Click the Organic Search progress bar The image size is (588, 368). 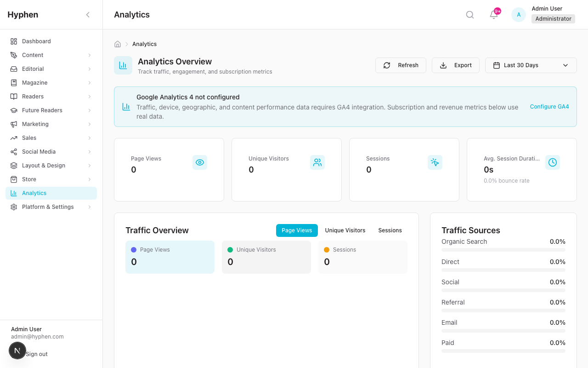(x=503, y=250)
